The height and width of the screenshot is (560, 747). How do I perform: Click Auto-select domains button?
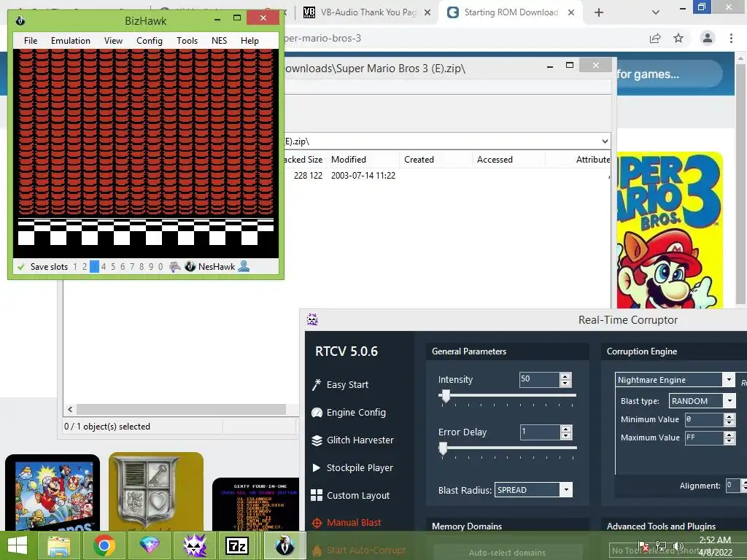click(508, 553)
